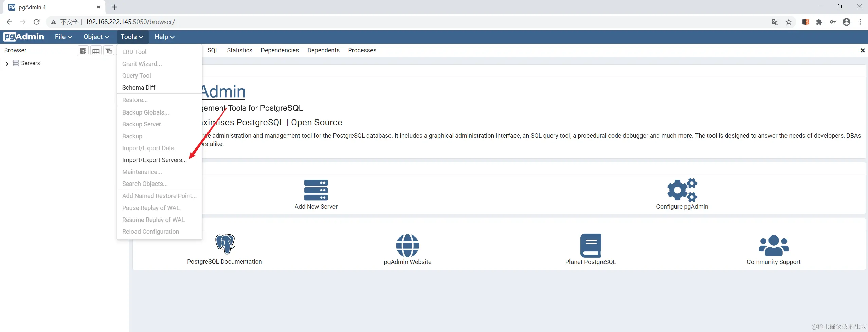Select the Servers label in tree
The image size is (868, 332).
tap(31, 63)
